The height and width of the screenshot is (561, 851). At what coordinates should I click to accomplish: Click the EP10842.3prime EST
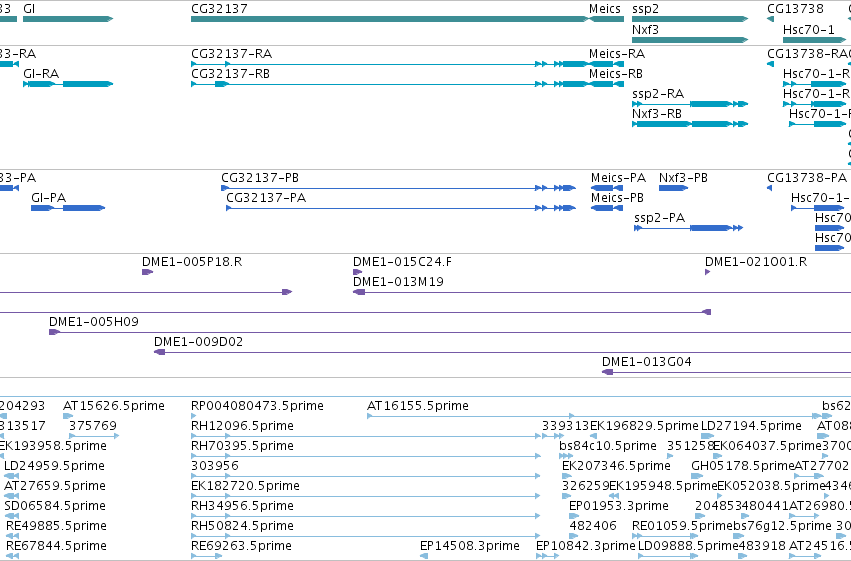point(547,556)
